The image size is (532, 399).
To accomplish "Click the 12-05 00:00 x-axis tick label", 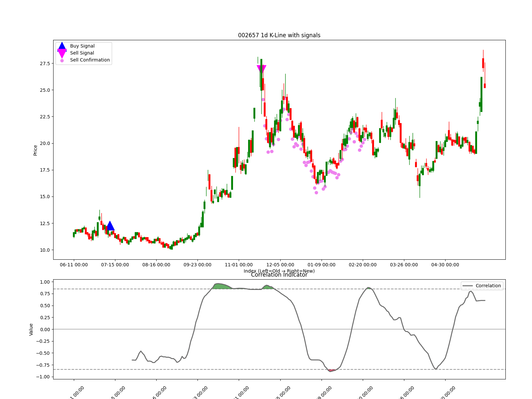I will click(x=280, y=265).
